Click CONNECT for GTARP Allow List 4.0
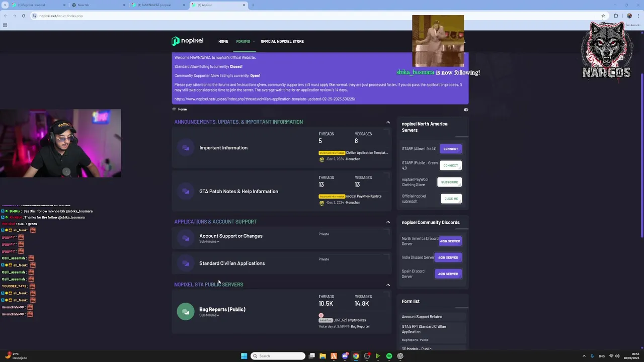The height and width of the screenshot is (362, 644). tap(451, 149)
